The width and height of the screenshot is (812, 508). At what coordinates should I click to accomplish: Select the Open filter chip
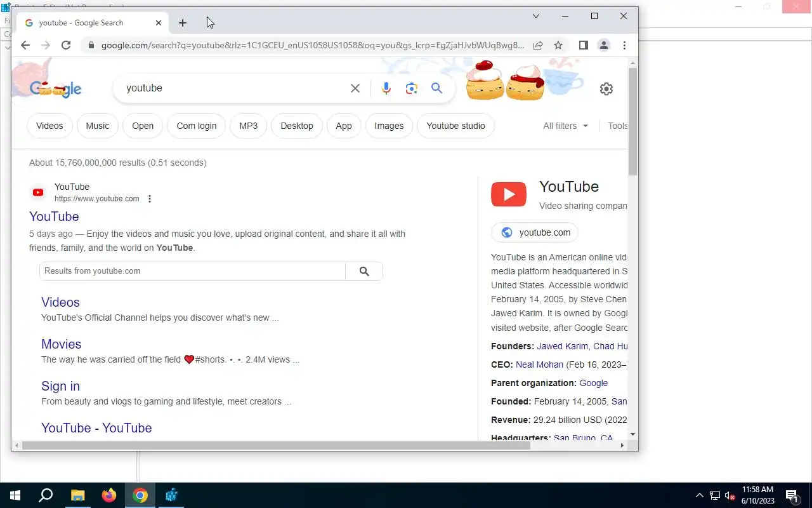(143, 126)
